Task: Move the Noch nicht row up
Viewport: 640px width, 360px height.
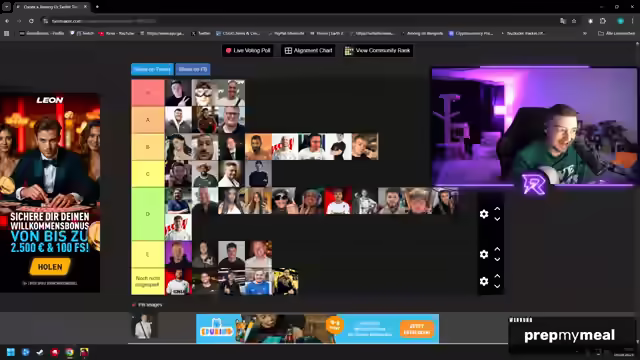Action: 497,276
